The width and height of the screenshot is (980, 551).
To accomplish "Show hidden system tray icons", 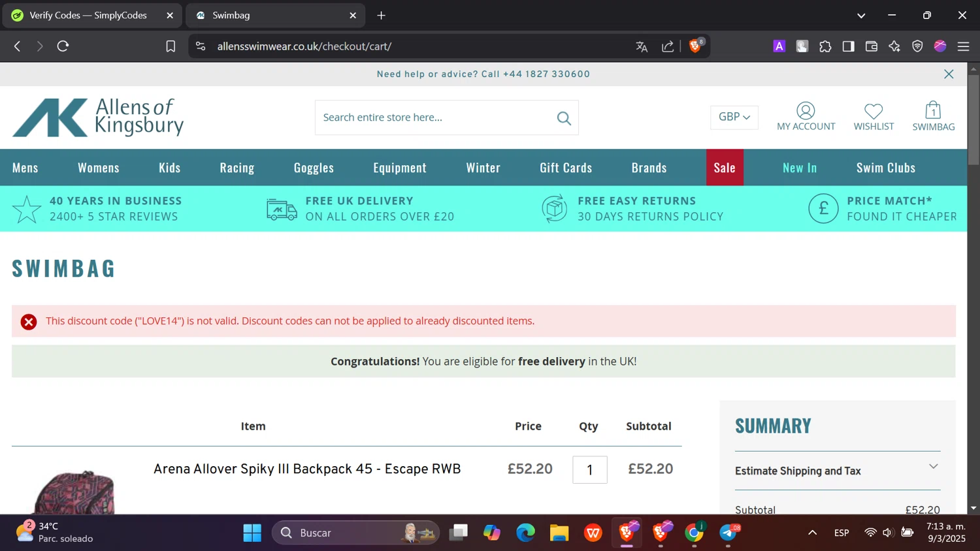I will pos(813,533).
